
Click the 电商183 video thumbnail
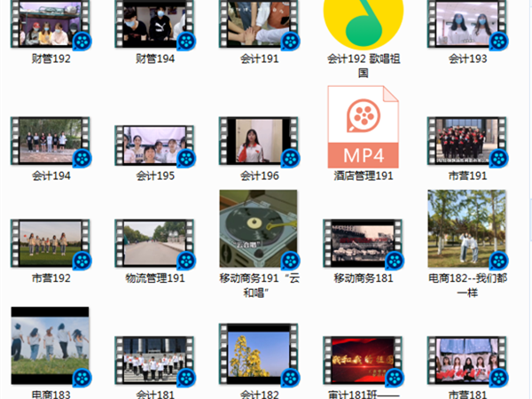coord(50,346)
